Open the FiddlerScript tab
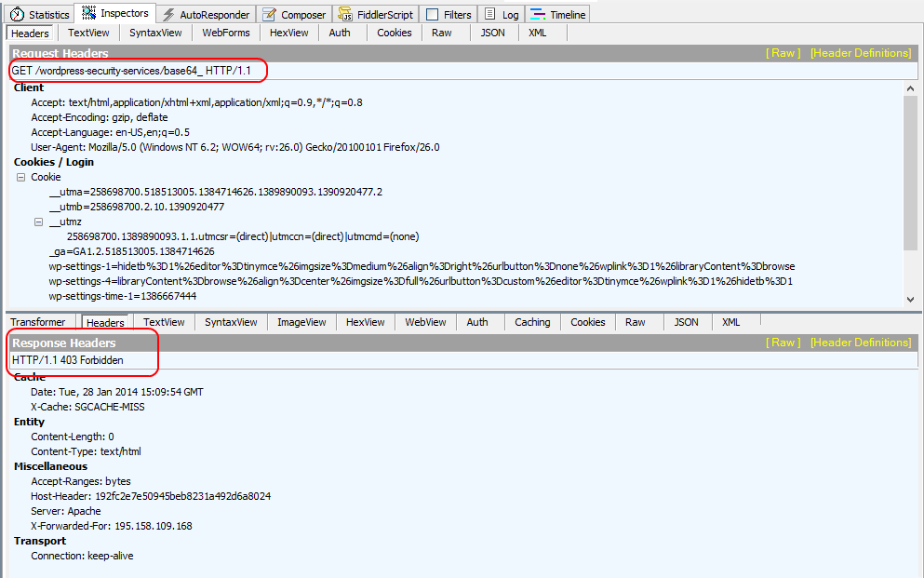924x578 pixels. coord(376,14)
